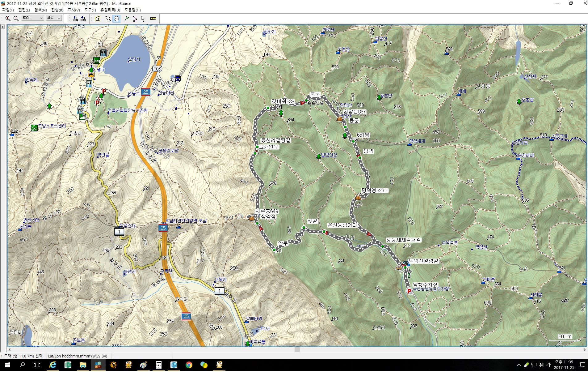This screenshot has height=372, width=588.
Task: Open the Windows Start menu
Action: point(7,365)
